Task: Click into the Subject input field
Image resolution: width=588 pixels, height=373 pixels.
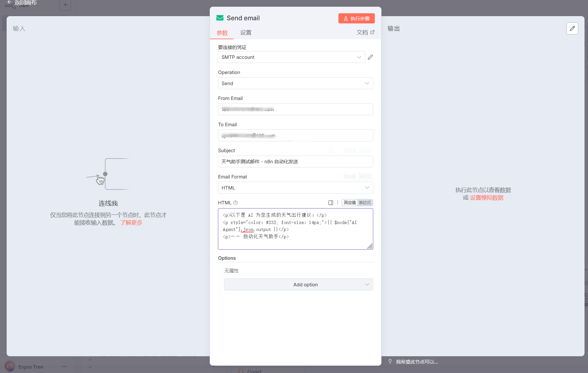Action: click(295, 162)
